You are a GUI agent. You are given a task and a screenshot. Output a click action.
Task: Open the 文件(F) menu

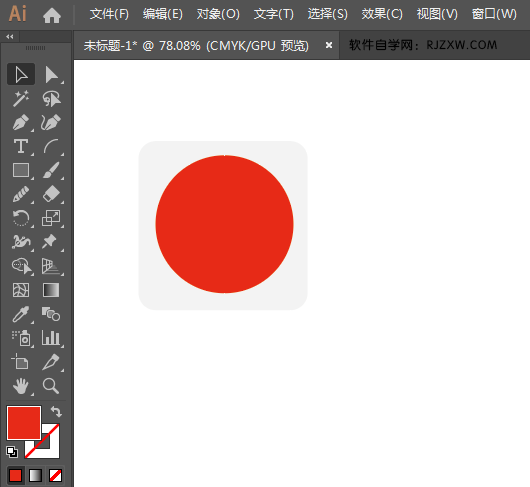[x=109, y=14]
